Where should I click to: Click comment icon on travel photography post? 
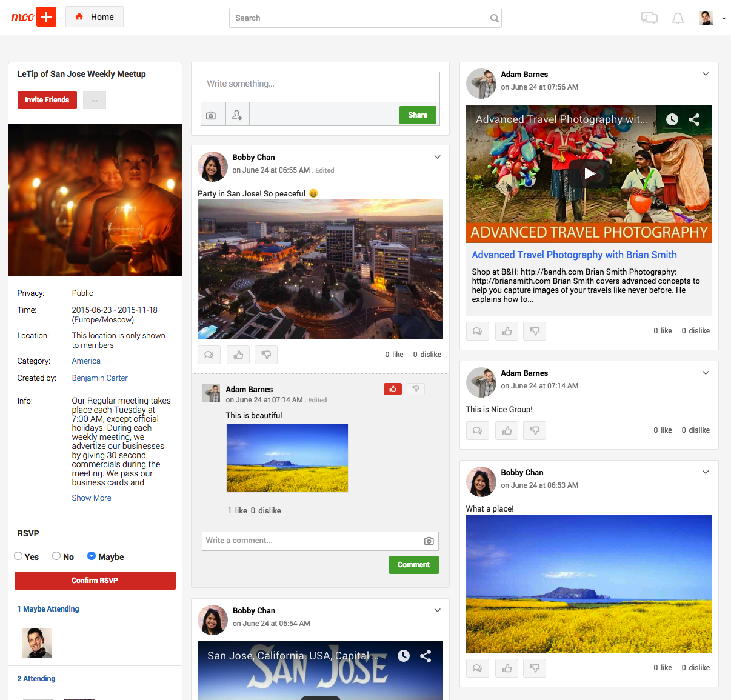tap(478, 331)
